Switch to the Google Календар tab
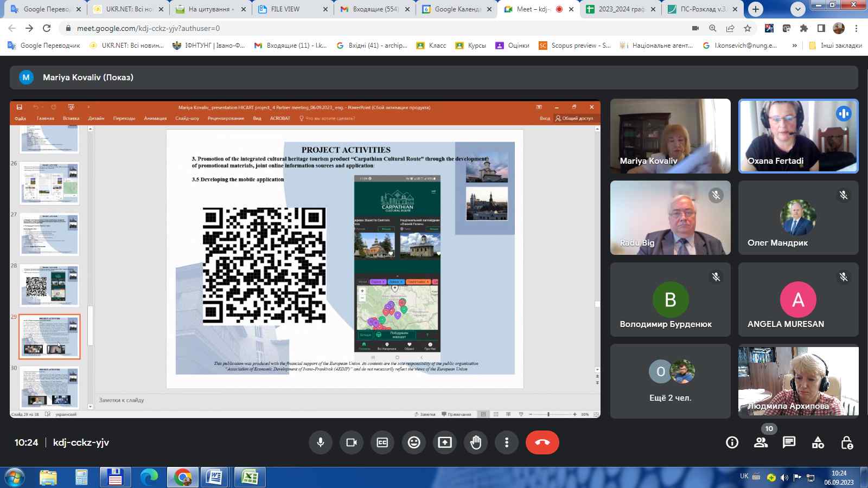Screen dimensions: 868x488 [457, 9]
